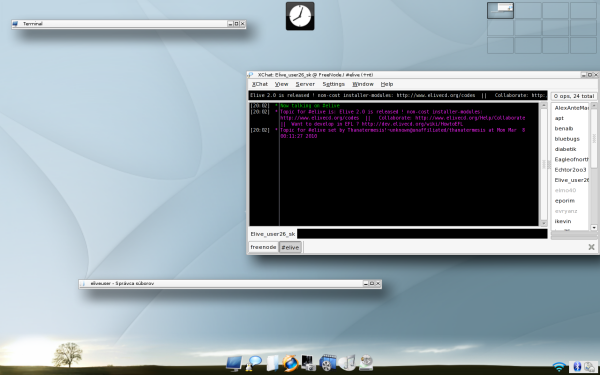Select user Elive_user26 in the user list

tap(571, 180)
